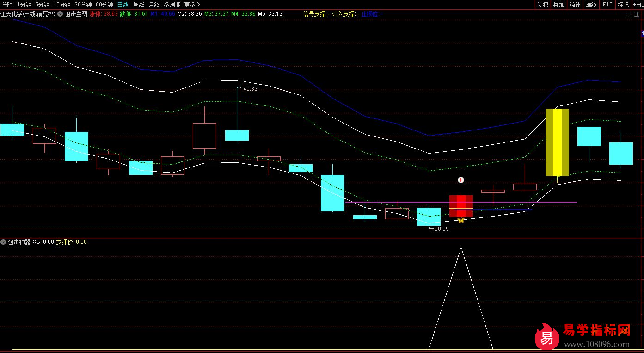Select the 1分钟 period tab
Screen dimensions: 644x353
[24, 5]
